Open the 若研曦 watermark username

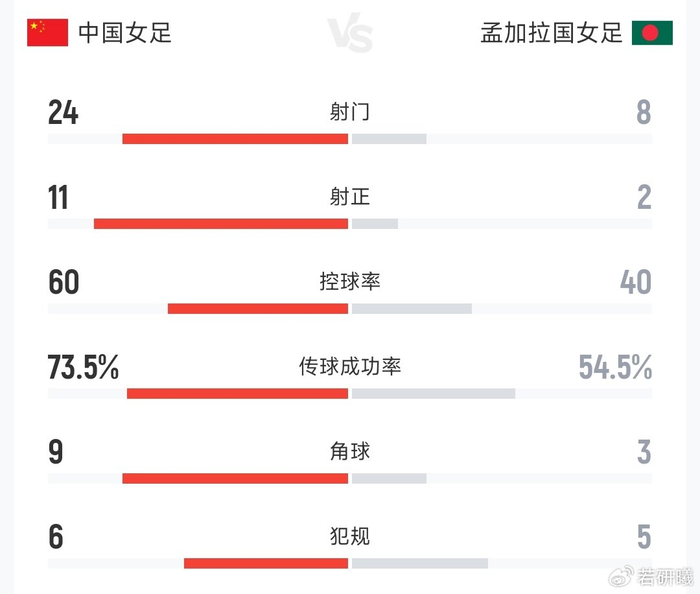pos(665,577)
